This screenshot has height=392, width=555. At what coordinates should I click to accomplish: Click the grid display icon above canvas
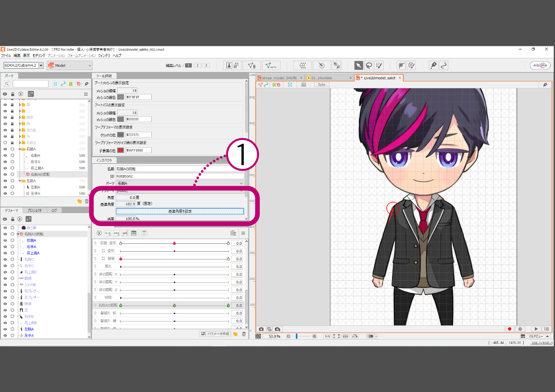pos(304,84)
